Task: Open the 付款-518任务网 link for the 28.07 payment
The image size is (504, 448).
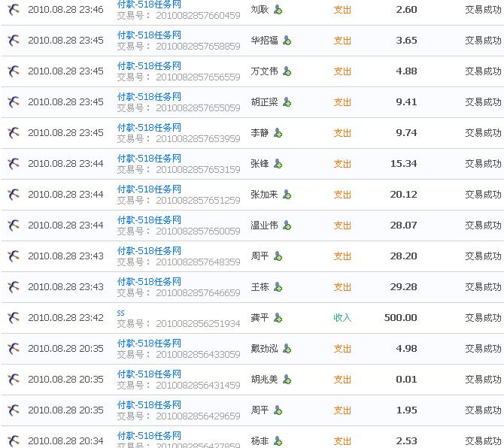Action: pos(149,220)
